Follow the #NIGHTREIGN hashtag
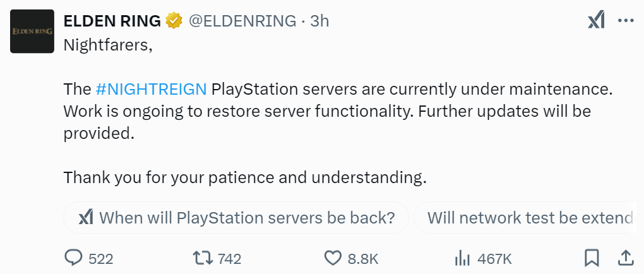This screenshot has width=644, height=274. pyautogui.click(x=151, y=89)
